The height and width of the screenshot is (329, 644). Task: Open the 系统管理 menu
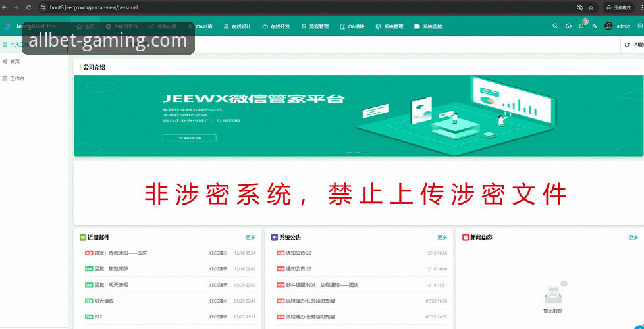point(389,26)
